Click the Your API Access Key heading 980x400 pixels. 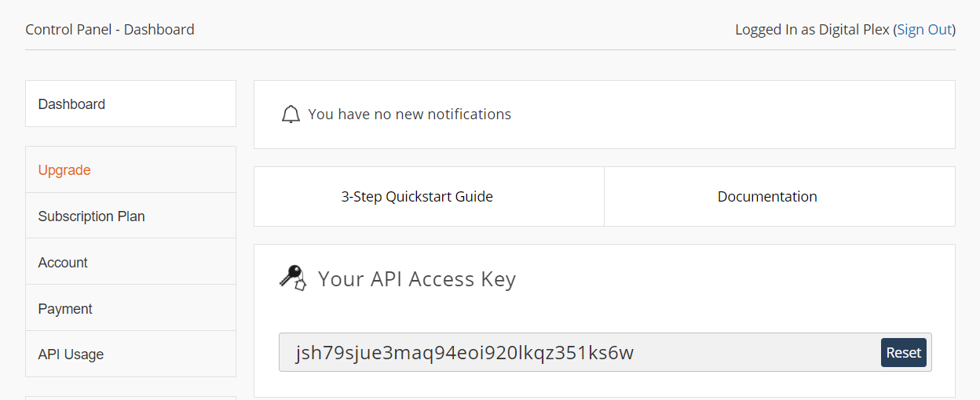click(417, 279)
